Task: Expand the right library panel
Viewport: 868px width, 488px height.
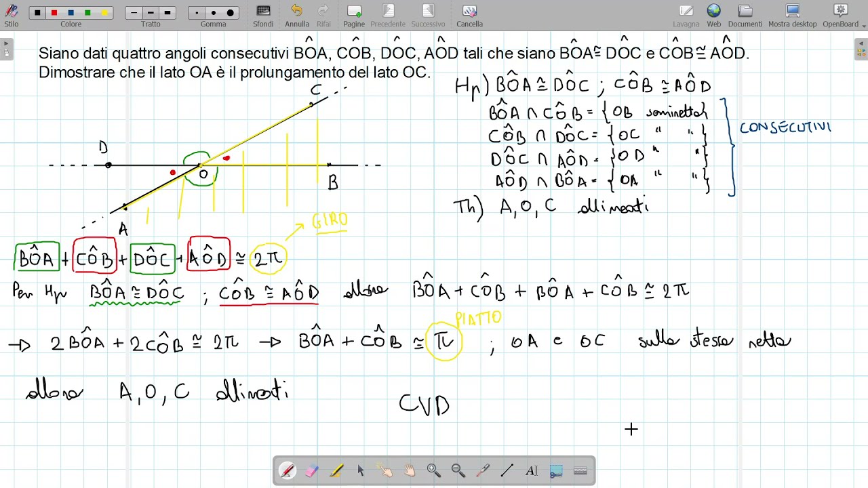Action: coord(861,49)
